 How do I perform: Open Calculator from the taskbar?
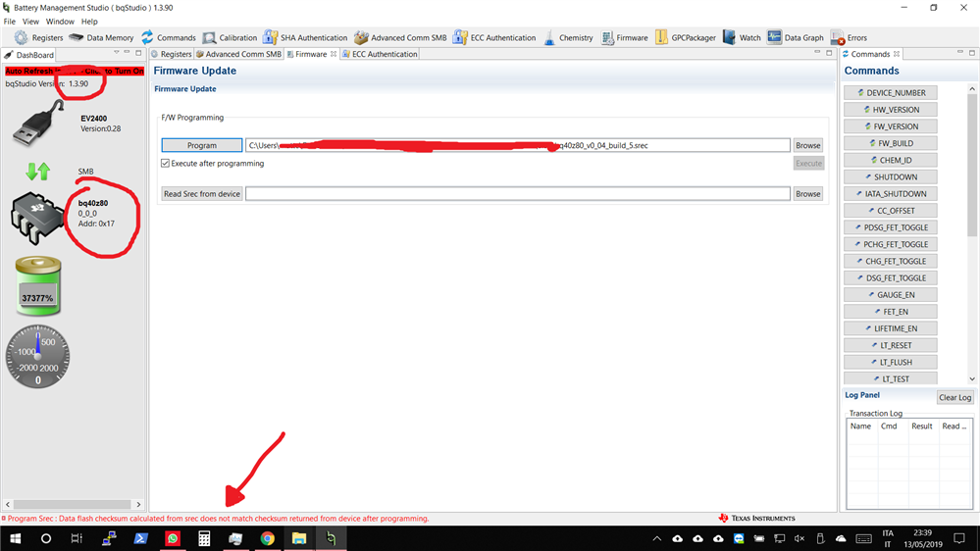[204, 538]
